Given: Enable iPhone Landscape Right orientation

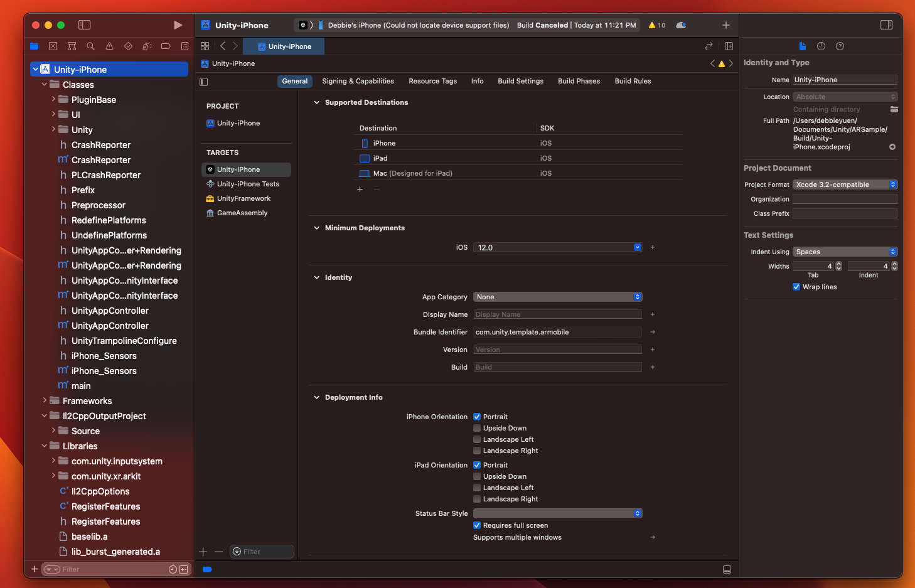Looking at the screenshot, I should click(x=477, y=451).
